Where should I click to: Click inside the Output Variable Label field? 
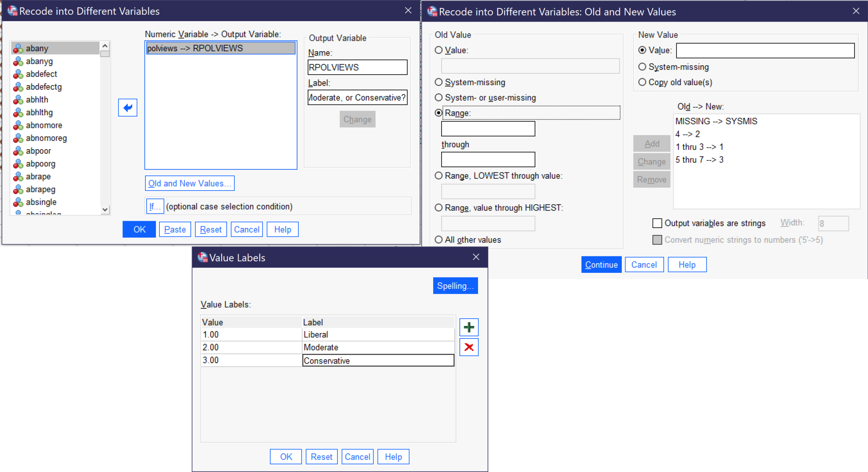click(x=357, y=97)
